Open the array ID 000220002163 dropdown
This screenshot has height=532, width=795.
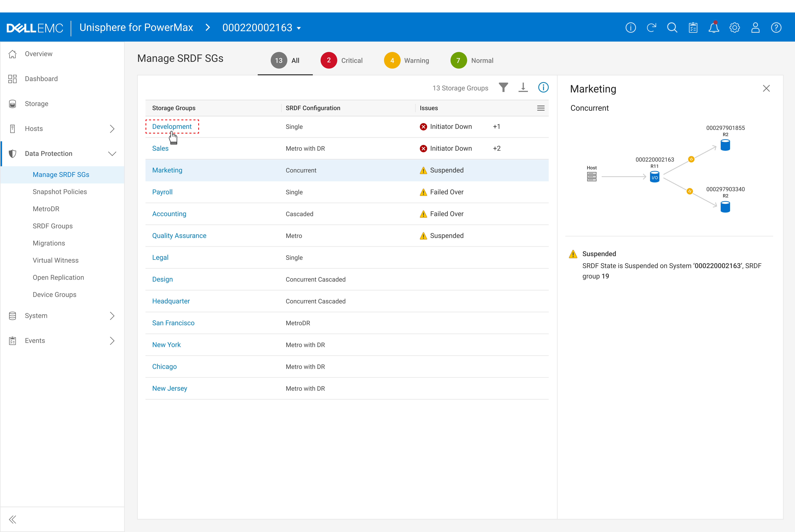pyautogui.click(x=262, y=28)
